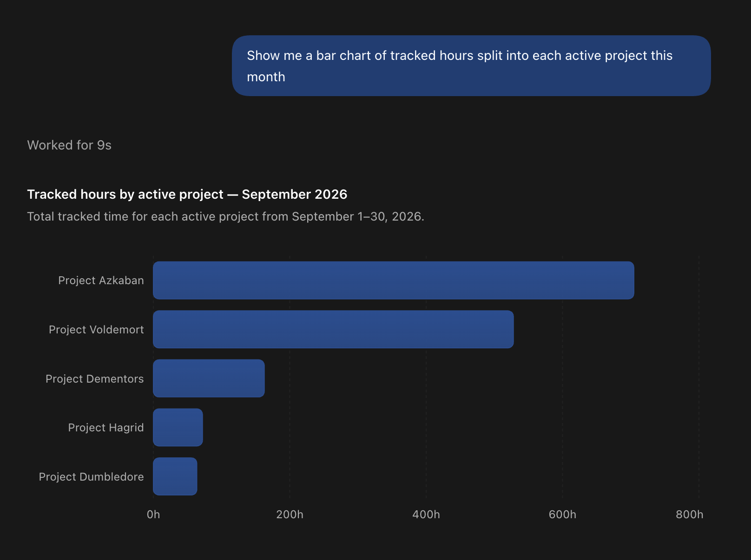The width and height of the screenshot is (751, 560).
Task: Select the Project Hagrid bar
Action: coord(178,428)
